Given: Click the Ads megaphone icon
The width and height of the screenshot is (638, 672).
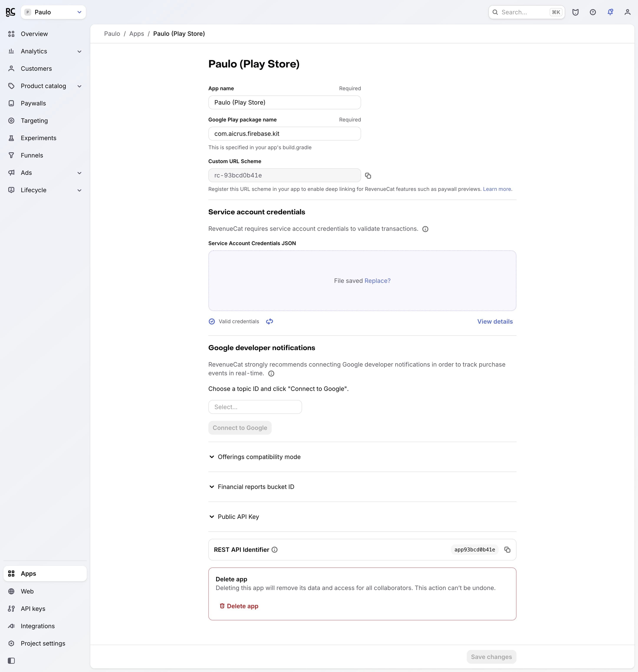Looking at the screenshot, I should tap(11, 173).
